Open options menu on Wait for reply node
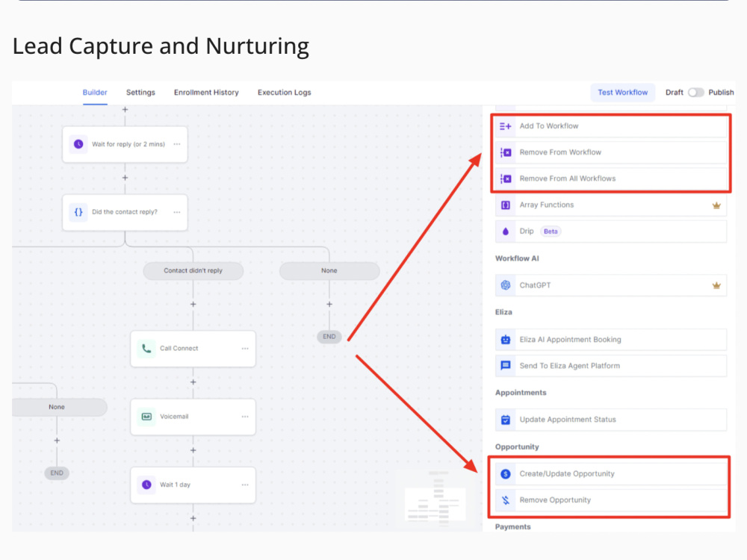The height and width of the screenshot is (560, 747). tap(177, 144)
